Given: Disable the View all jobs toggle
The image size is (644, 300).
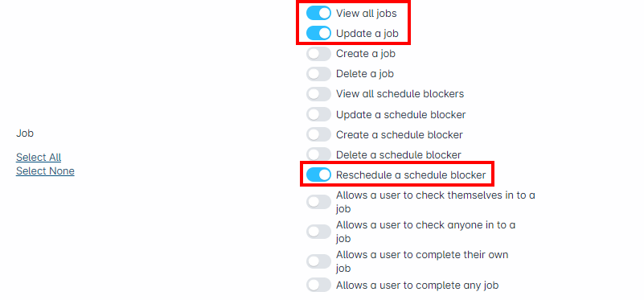Looking at the screenshot, I should 318,13.
